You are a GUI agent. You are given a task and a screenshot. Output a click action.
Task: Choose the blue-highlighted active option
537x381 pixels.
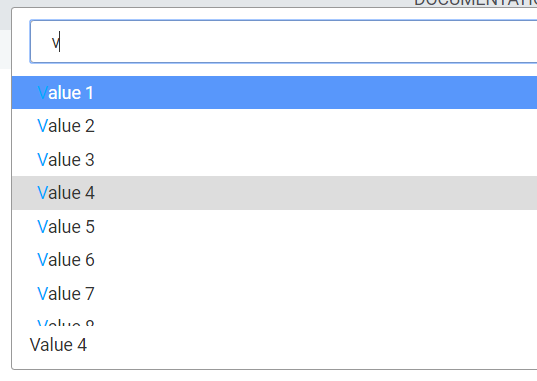click(x=274, y=93)
